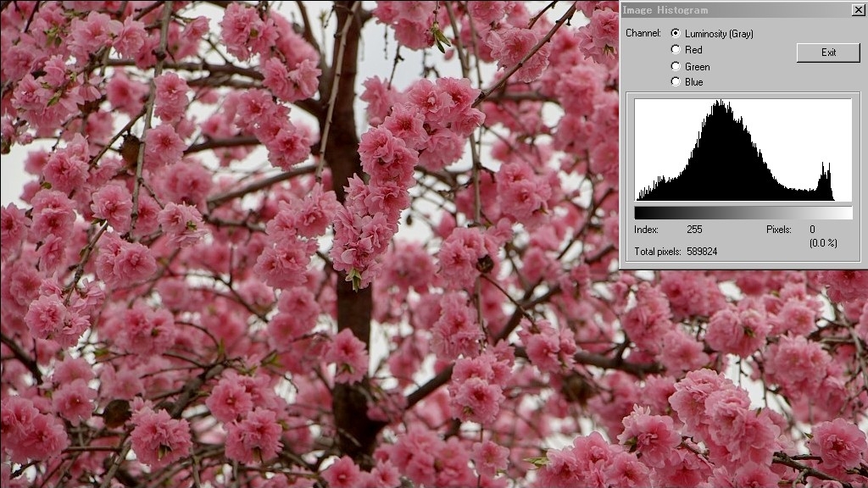Click the Channel: label

(643, 33)
